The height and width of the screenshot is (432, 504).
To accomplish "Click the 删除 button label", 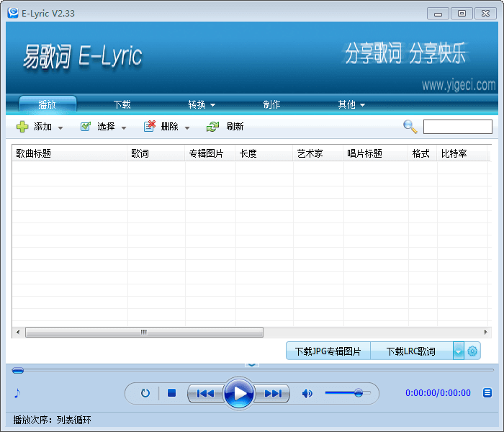I will point(170,127).
